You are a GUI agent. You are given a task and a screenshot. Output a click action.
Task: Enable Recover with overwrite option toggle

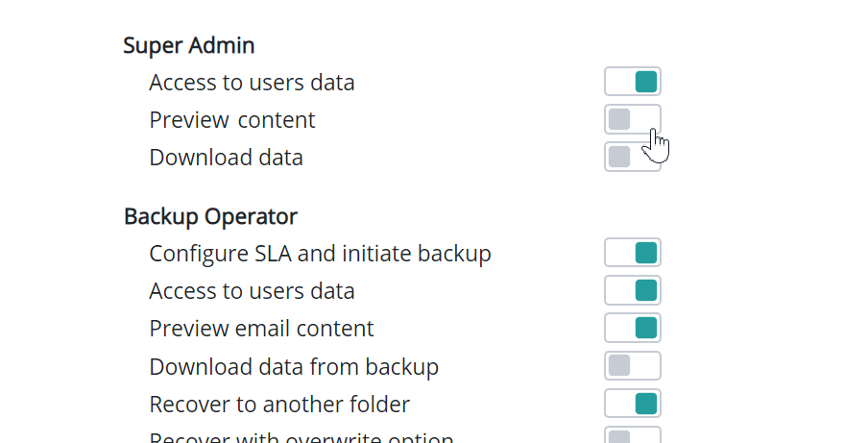[633, 437]
